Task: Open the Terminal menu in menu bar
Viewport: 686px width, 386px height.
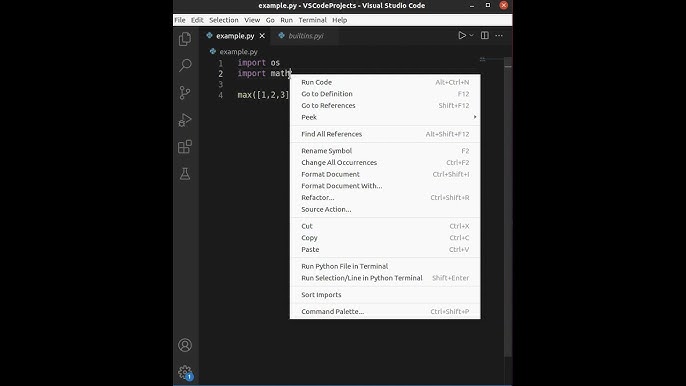Action: (312, 20)
